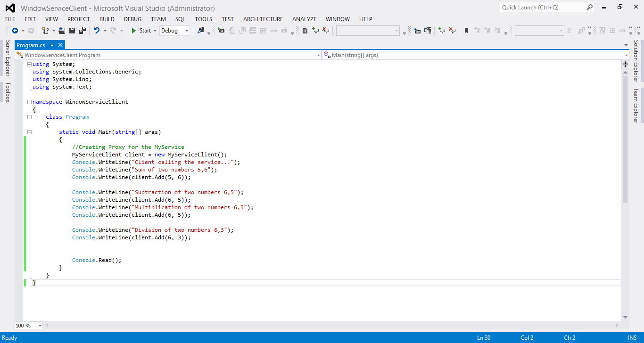Click the editor split handle above the scrollbar

point(626,64)
